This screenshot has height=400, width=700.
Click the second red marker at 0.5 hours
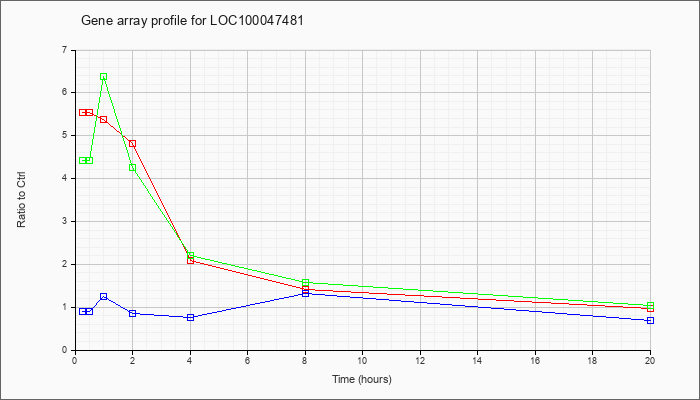(89, 112)
